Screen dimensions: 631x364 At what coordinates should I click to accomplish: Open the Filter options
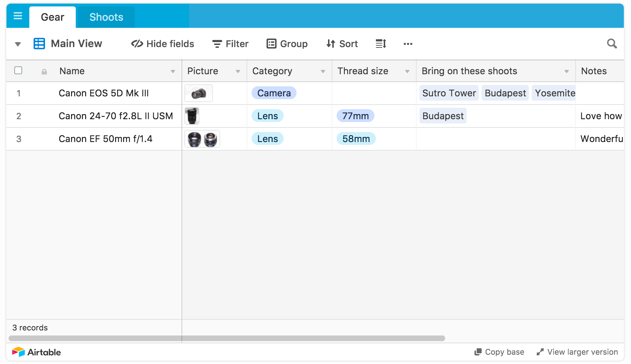pos(230,44)
